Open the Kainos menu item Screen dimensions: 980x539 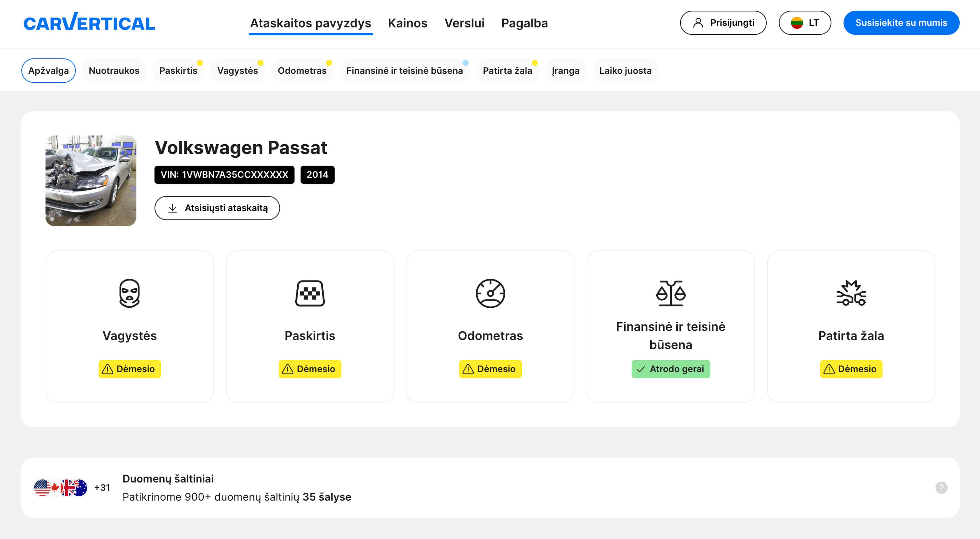pyautogui.click(x=407, y=23)
